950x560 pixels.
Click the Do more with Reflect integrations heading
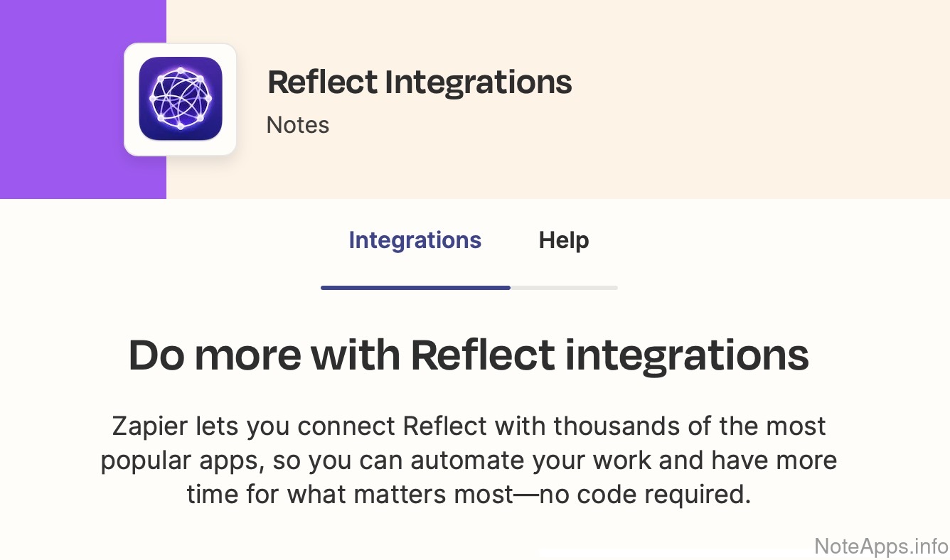click(x=469, y=355)
